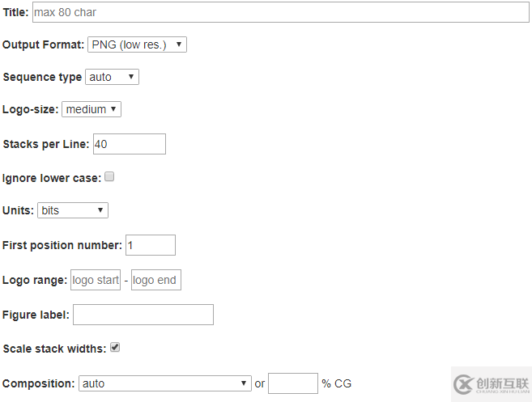Click the Title text input field
The height and width of the screenshot is (402, 532).
point(281,12)
